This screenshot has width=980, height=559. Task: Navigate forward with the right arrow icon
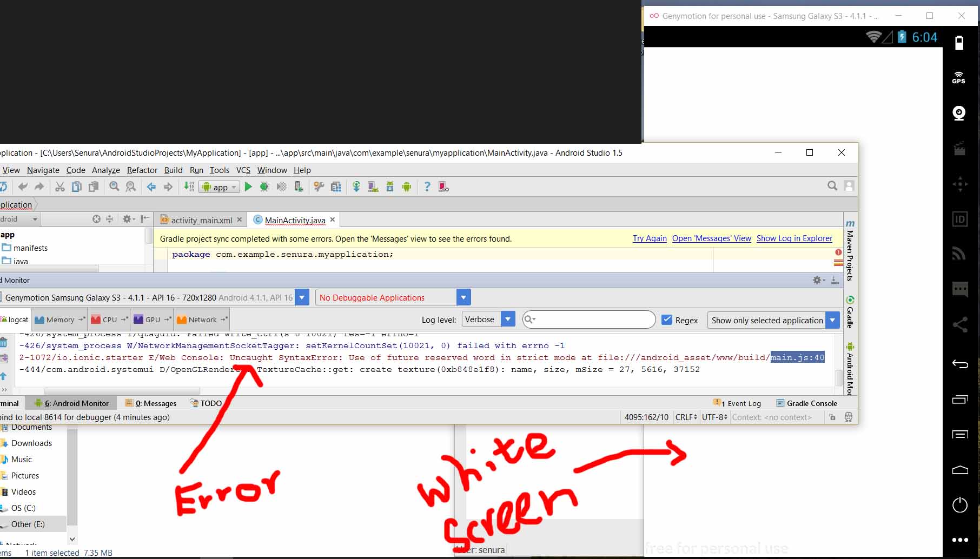168,187
